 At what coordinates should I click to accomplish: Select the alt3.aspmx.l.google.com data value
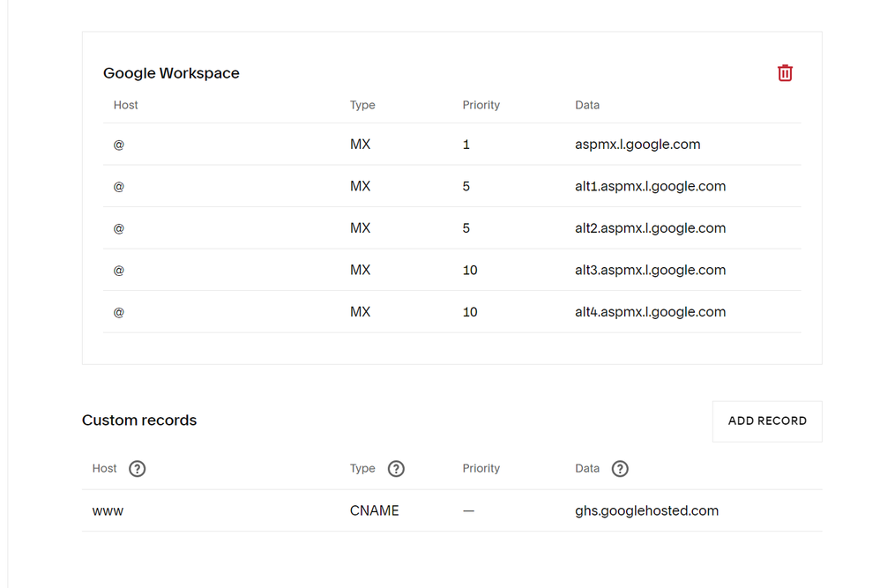650,270
